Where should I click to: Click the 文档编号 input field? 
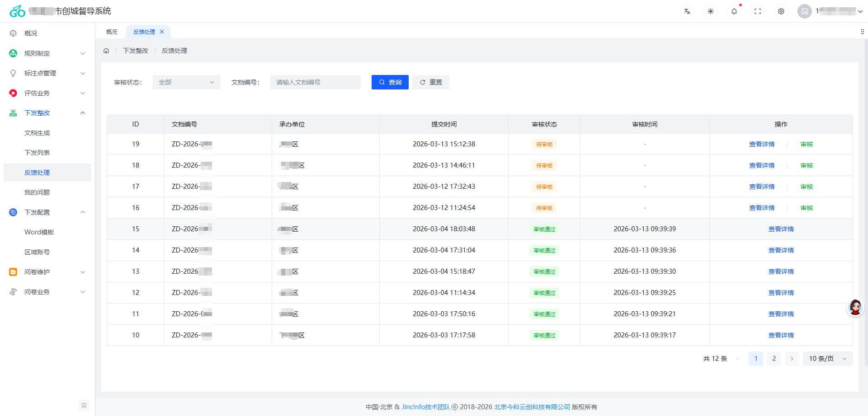pos(315,82)
